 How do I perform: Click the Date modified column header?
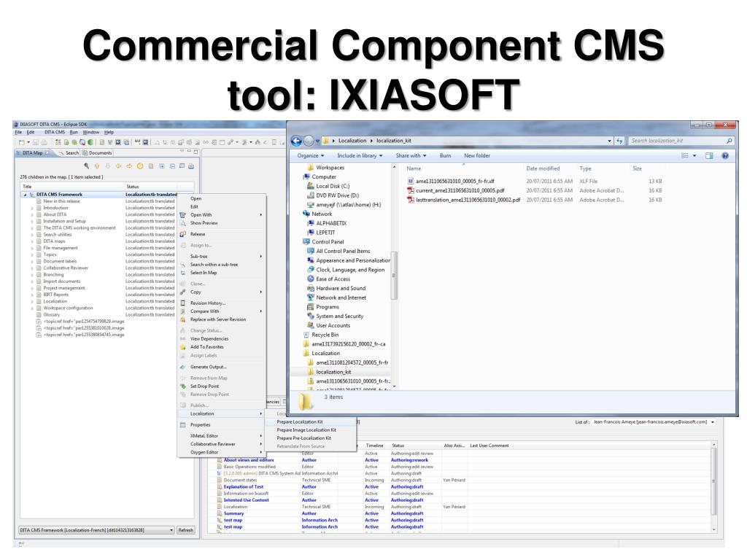tap(543, 168)
